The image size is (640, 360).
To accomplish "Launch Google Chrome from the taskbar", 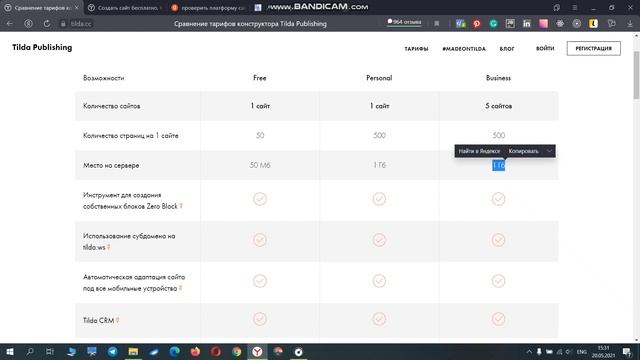I will coord(236,351).
